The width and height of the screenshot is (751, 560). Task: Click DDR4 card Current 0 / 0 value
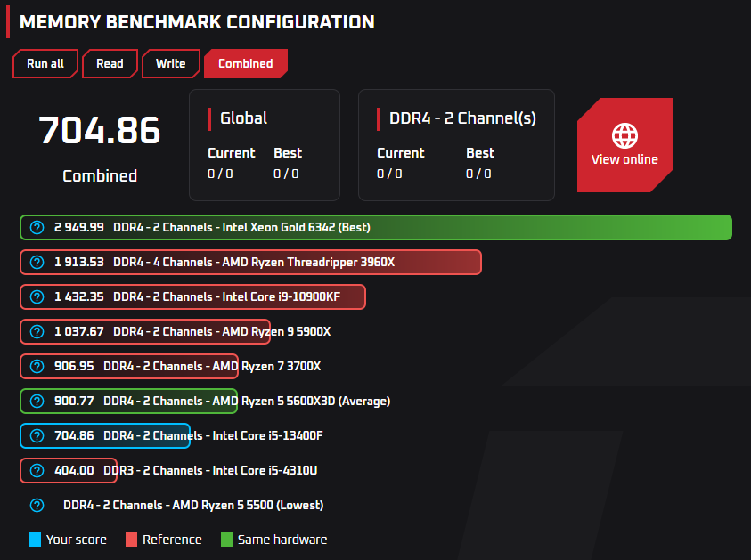(x=389, y=174)
